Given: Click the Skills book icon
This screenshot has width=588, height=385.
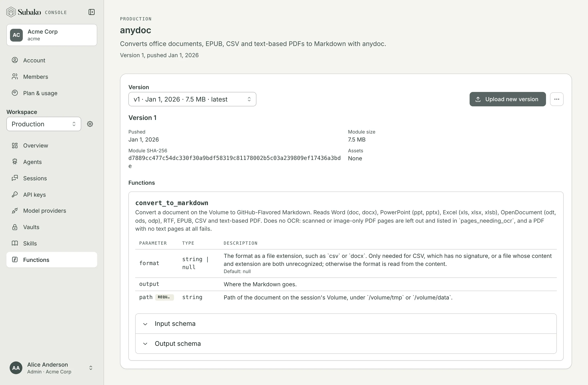Looking at the screenshot, I should [15, 243].
